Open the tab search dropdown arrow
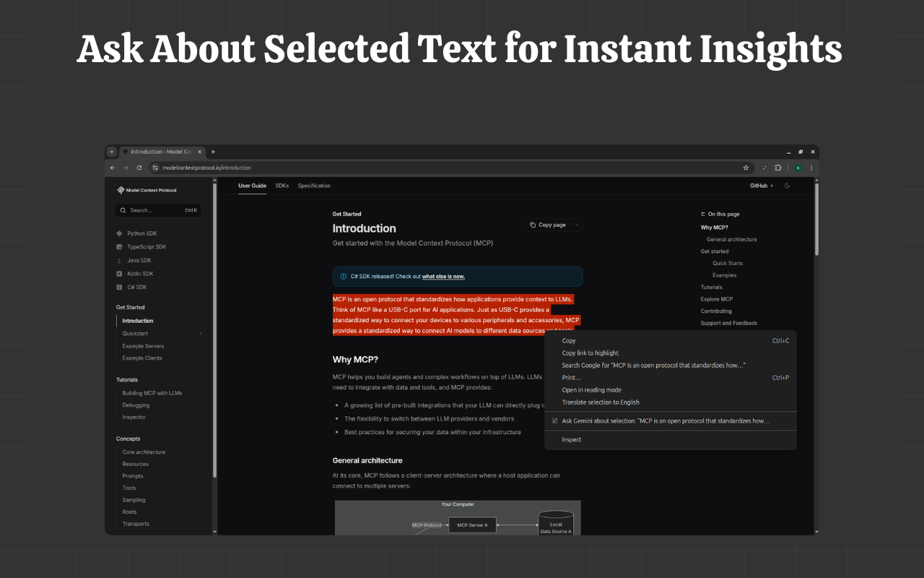This screenshot has height=578, width=924. click(111, 152)
